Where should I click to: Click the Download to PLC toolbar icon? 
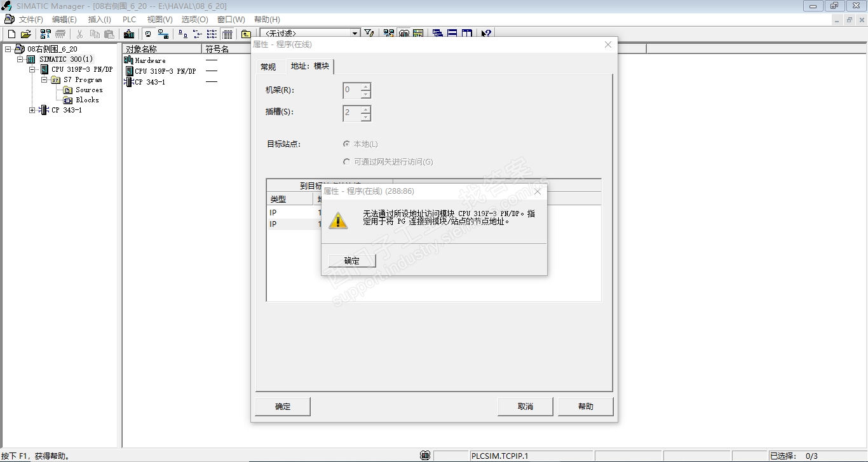click(129, 34)
